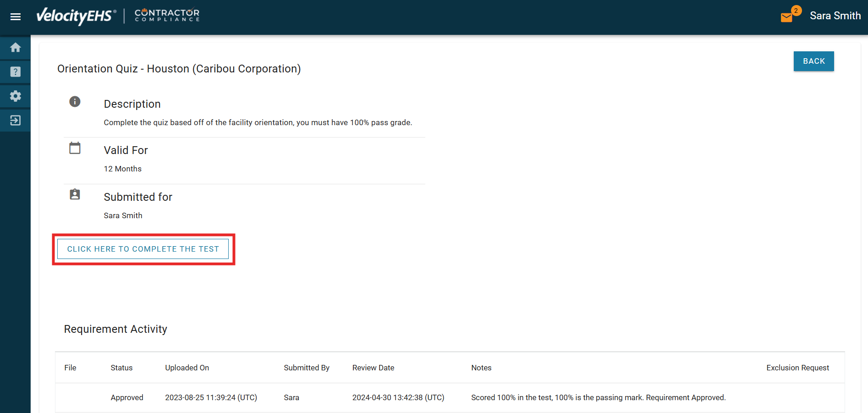This screenshot has height=413, width=868.
Task: Click the Review Date column header
Action: click(373, 368)
